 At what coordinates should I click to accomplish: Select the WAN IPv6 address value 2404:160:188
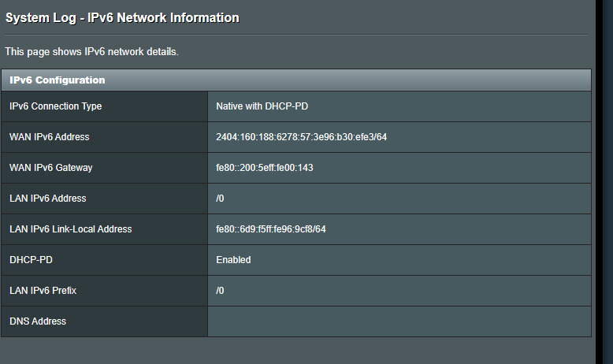tap(302, 137)
